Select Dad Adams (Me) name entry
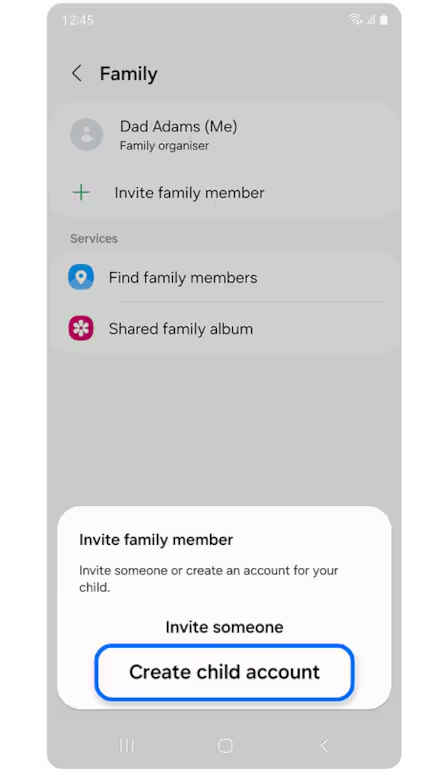The height and width of the screenshot is (772, 448). click(x=179, y=127)
